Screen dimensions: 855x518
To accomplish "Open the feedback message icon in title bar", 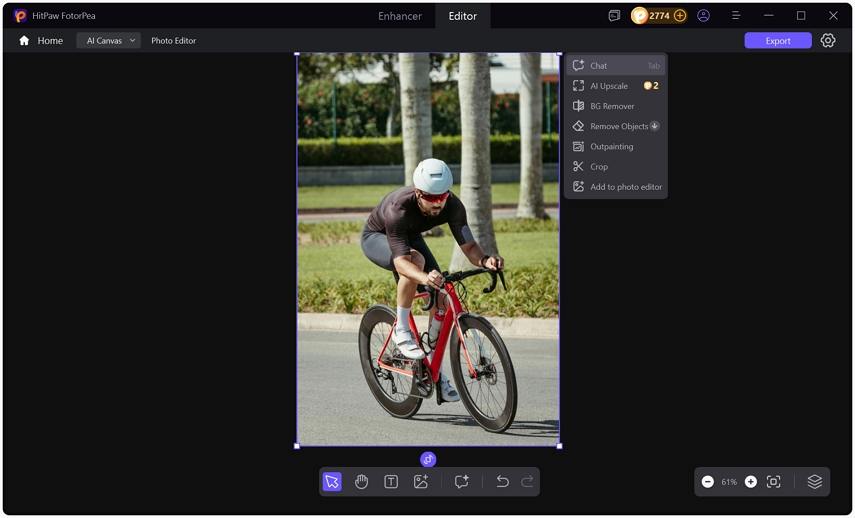I will tap(614, 16).
